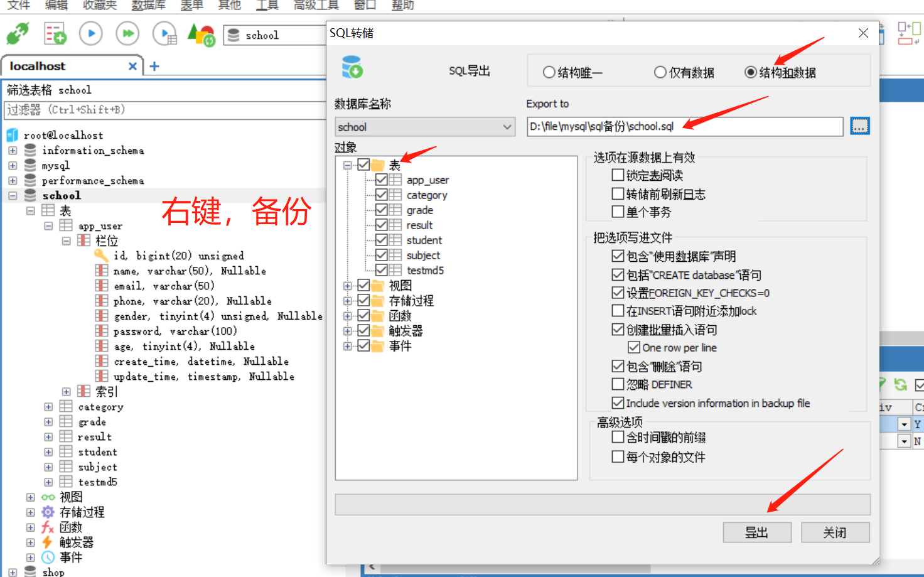Enable the 忽略 DEFINER checkbox

pyautogui.click(x=618, y=384)
